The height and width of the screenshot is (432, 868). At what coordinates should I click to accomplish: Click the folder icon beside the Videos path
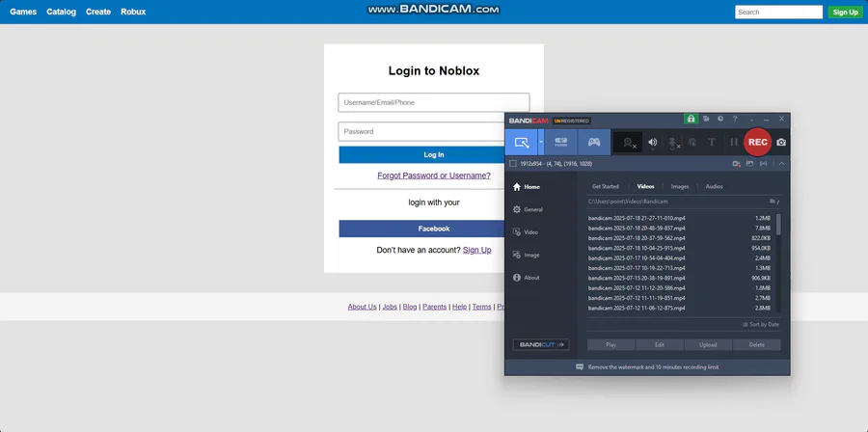point(773,202)
